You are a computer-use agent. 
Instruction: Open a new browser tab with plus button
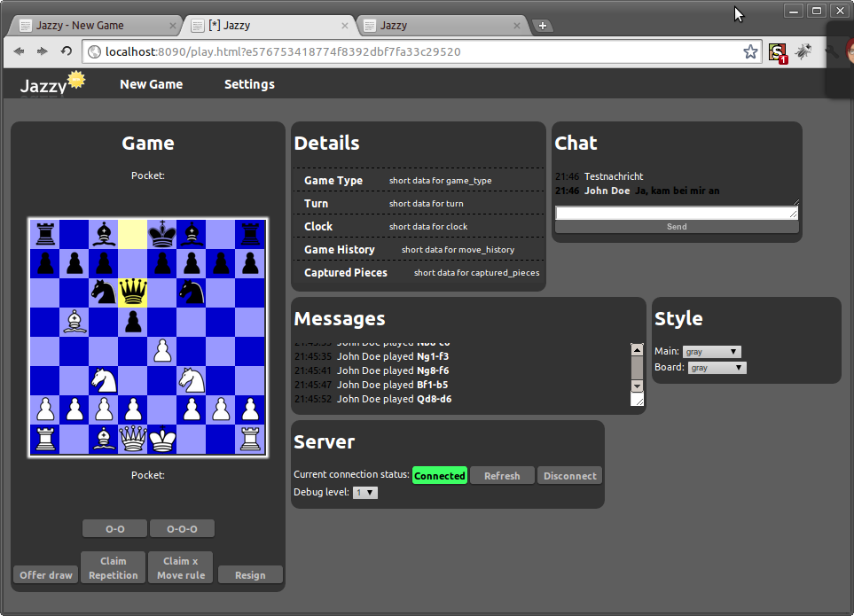543,26
